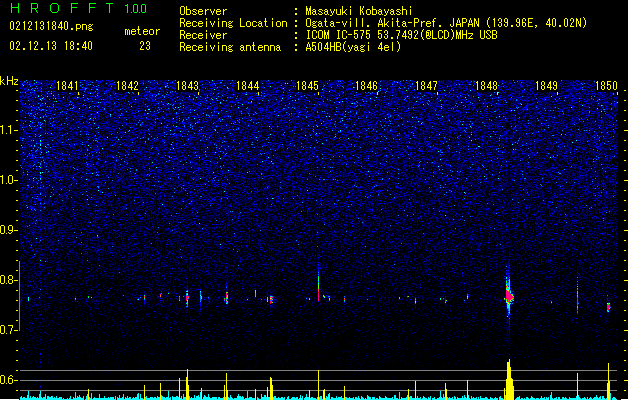Click the ICOM IC-575 receiver text
This screenshot has width=629, height=400.
[401, 35]
